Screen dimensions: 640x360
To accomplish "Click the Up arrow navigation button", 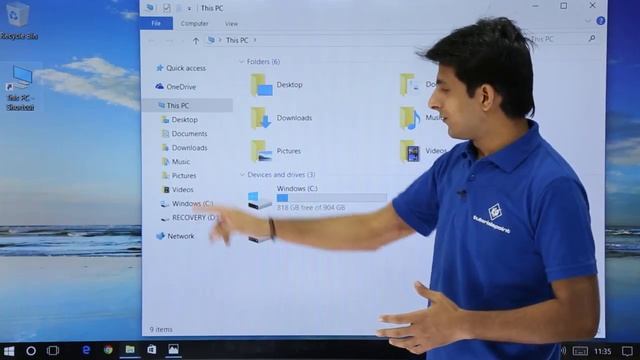I will tap(196, 40).
